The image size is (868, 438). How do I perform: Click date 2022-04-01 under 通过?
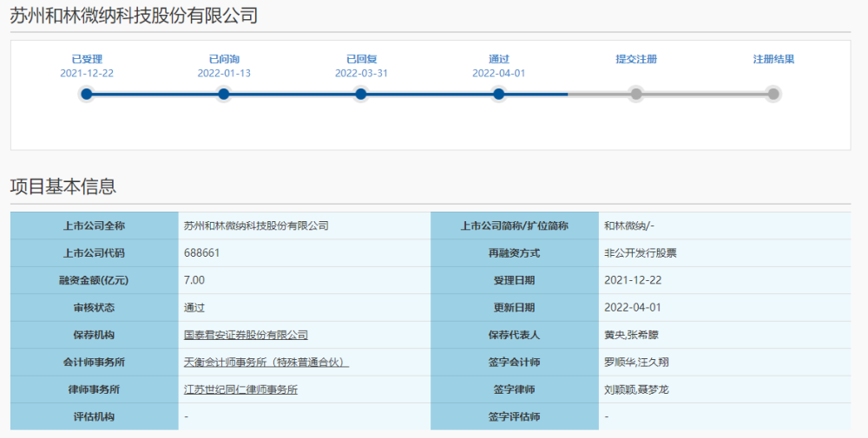coord(499,73)
